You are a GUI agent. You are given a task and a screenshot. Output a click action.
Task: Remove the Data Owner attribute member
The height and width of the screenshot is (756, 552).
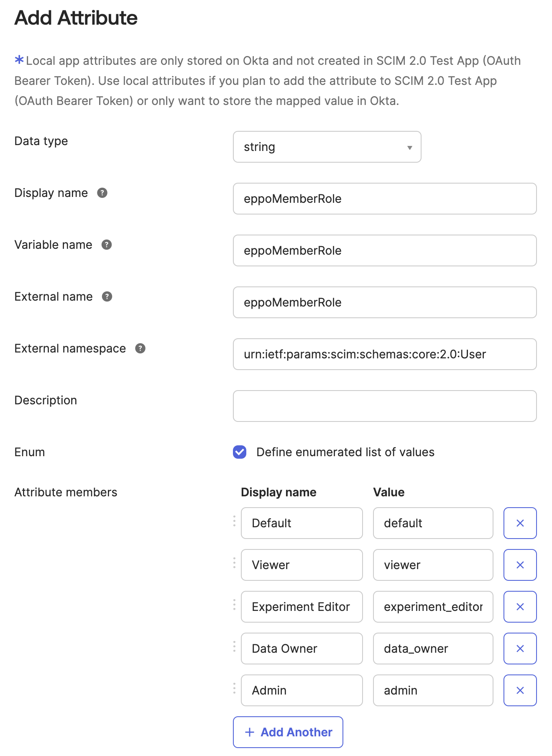click(520, 649)
